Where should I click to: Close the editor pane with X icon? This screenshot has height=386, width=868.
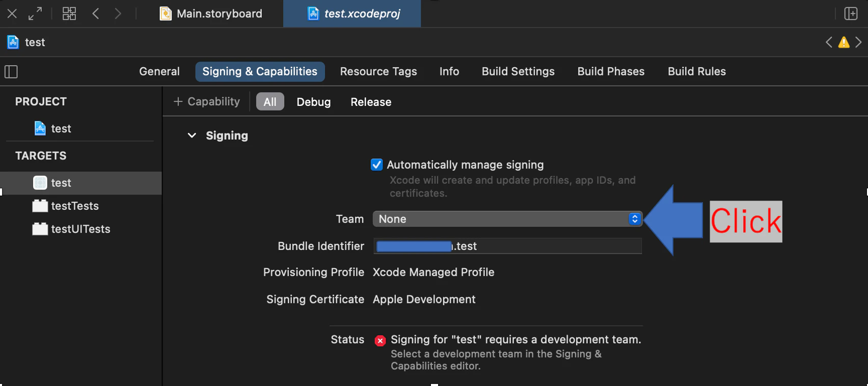pyautogui.click(x=12, y=14)
